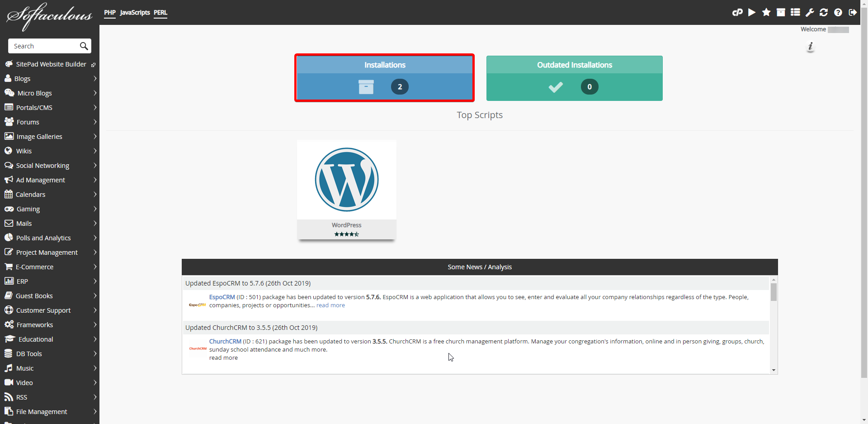Click the Calendars icon in sidebar
Screen dimensions: 868x424
[x=9, y=194]
